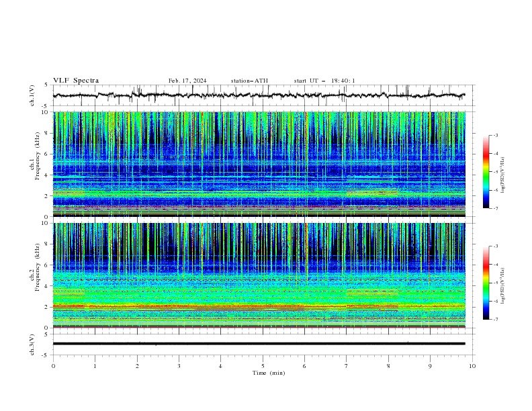This screenshot has width=532, height=411.
Task: Click time axis tick label '3'
Action: coord(179,366)
